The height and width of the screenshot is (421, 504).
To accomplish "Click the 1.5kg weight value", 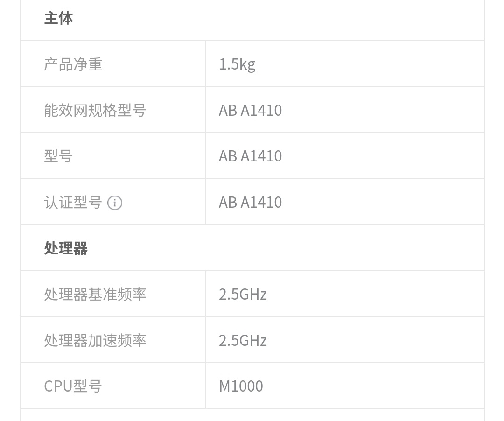I will click(x=237, y=64).
